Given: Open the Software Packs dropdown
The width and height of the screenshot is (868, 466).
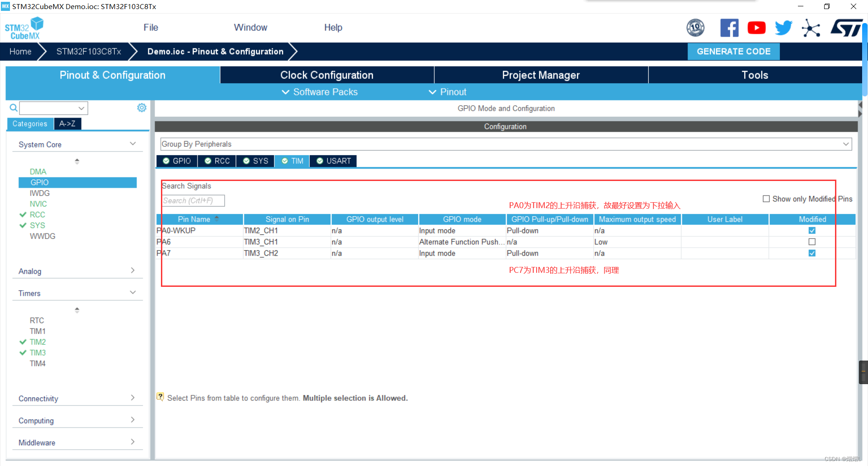Looking at the screenshot, I should click(x=320, y=92).
